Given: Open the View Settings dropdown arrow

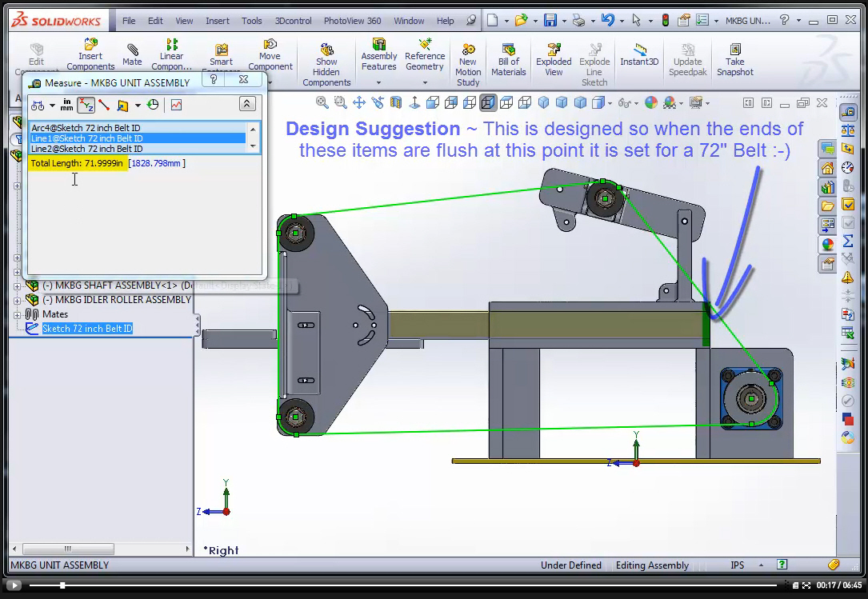Looking at the screenshot, I should pyautogui.click(x=707, y=103).
